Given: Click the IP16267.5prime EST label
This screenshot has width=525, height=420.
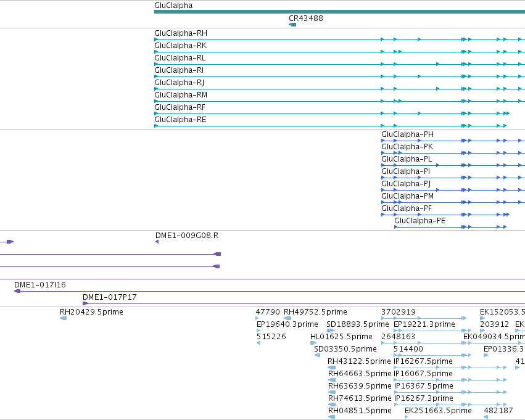Looking at the screenshot, I should click(x=423, y=361).
